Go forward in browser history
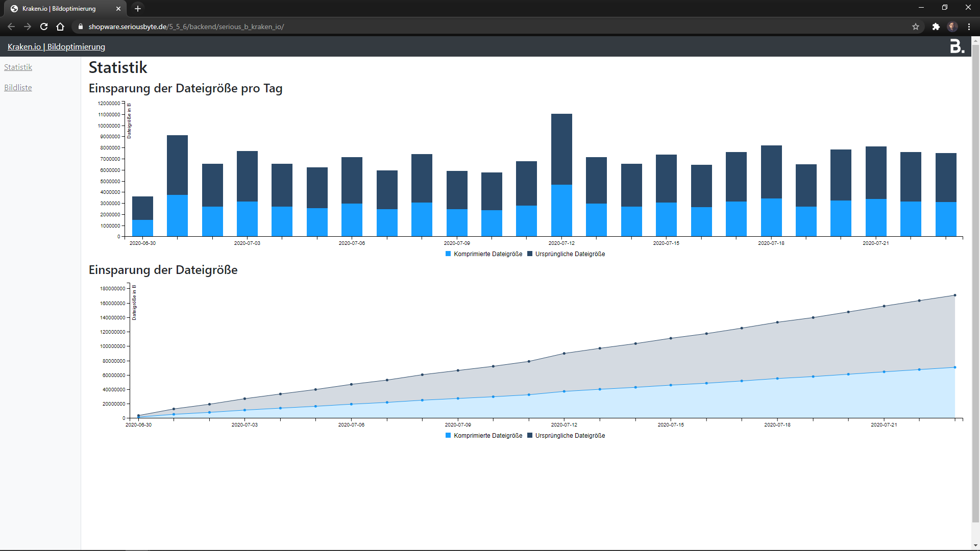Screen dimensions: 980x551 pyautogui.click(x=28, y=27)
